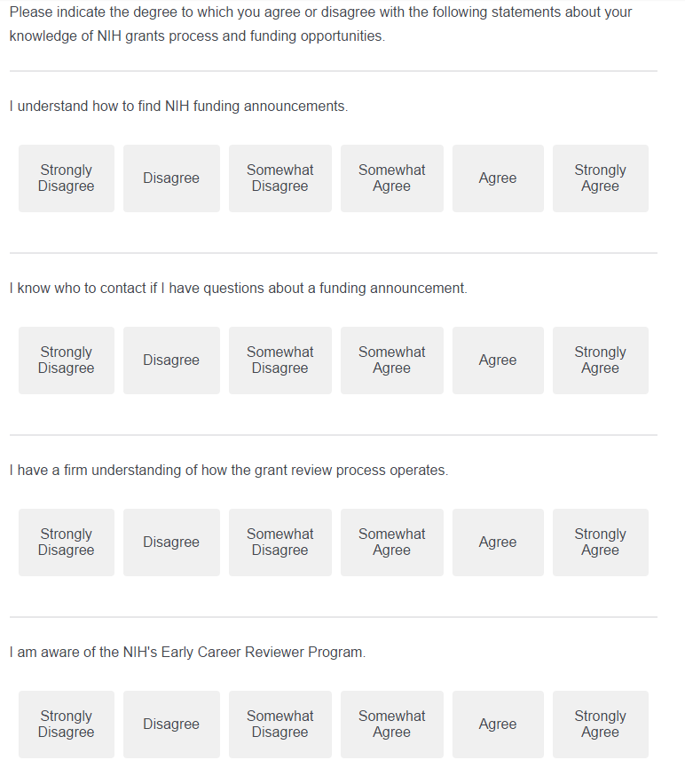
Task: Select Agree for finding NIH funding announcements
Action: (x=497, y=178)
